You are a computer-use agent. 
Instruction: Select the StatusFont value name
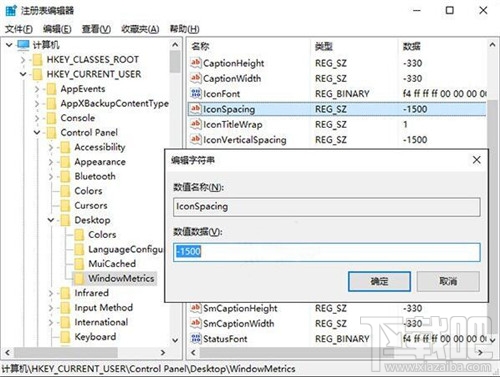(225, 339)
